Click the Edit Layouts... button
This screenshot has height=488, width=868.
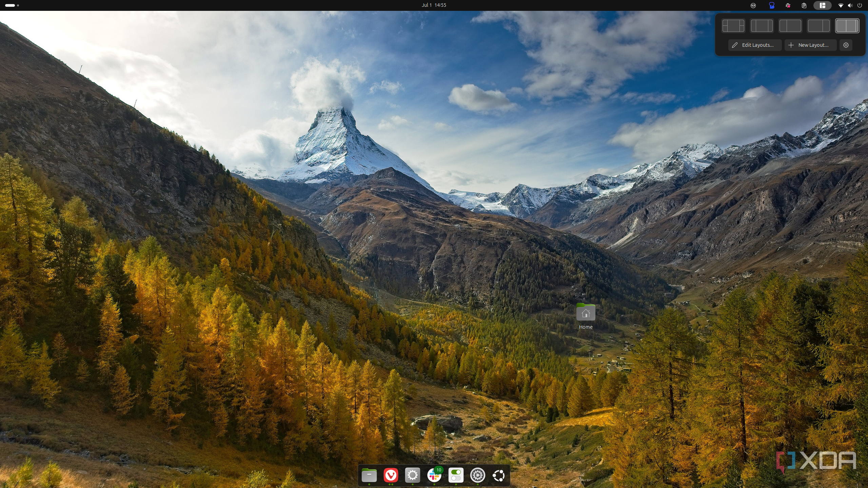(755, 45)
